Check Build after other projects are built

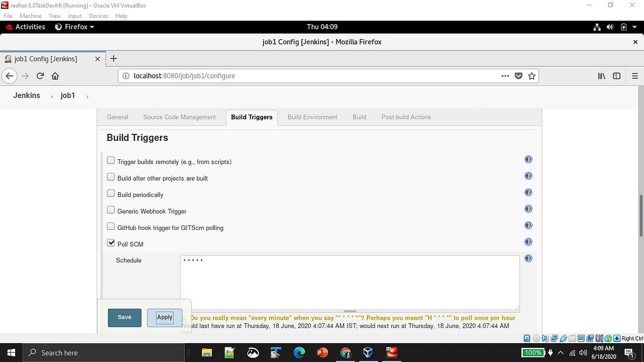pos(111,178)
